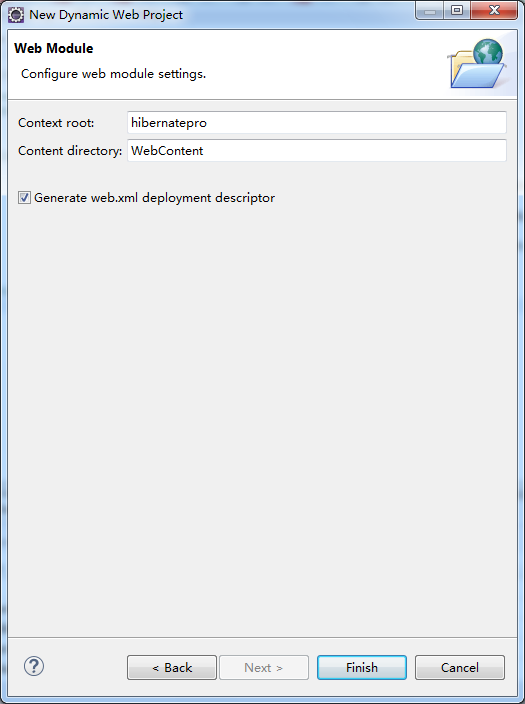Click the help question mark icon
The width and height of the screenshot is (525, 704).
(34, 666)
